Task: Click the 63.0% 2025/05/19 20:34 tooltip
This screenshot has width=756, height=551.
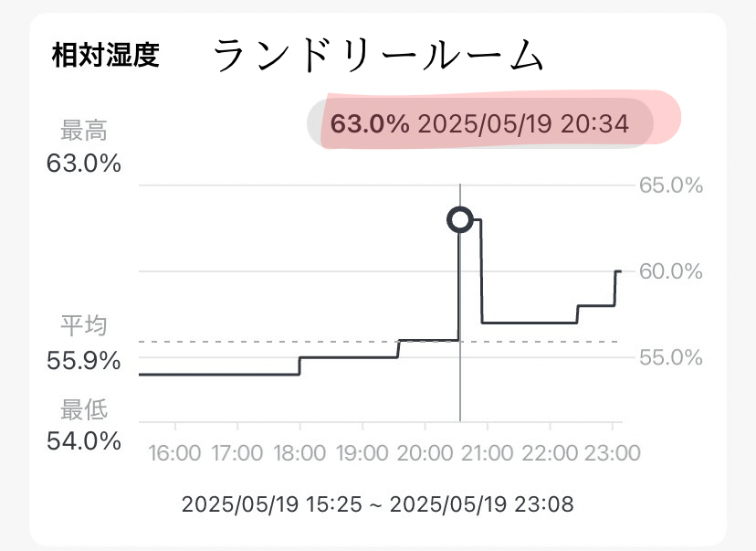Action: (479, 123)
